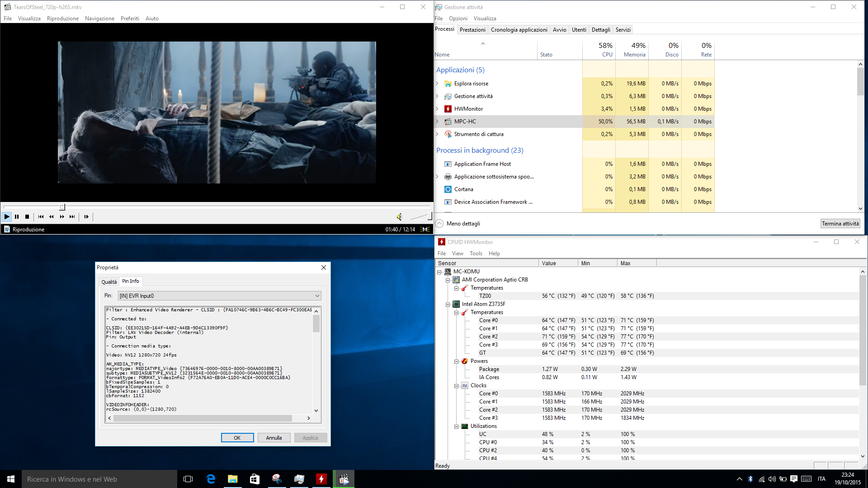Click OK in the Proprietà dialog
868x488 pixels.
(237, 438)
